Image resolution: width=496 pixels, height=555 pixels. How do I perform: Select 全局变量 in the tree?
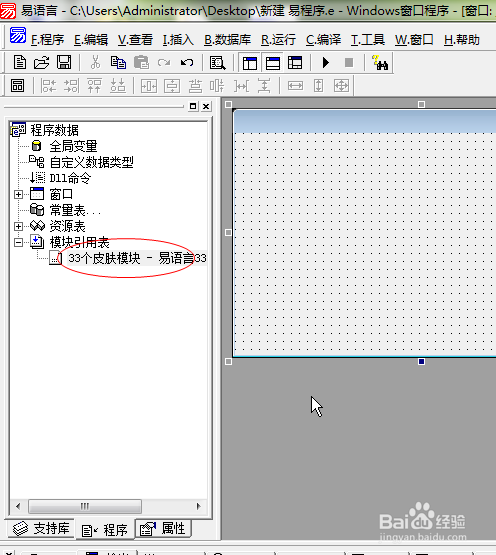(73, 146)
